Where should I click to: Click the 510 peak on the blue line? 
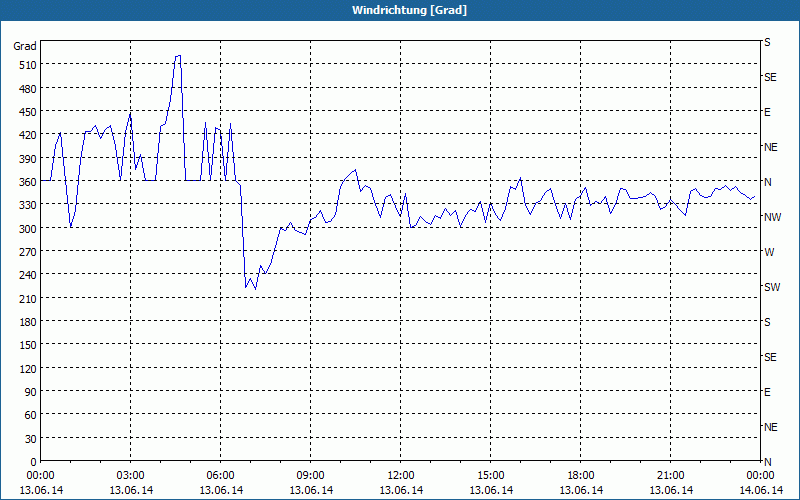(178, 56)
